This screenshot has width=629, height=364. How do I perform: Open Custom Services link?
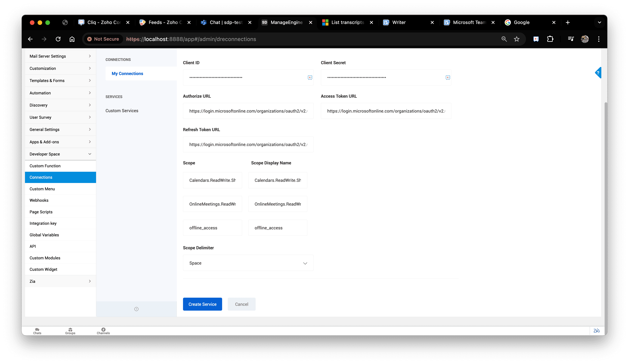[122, 111]
